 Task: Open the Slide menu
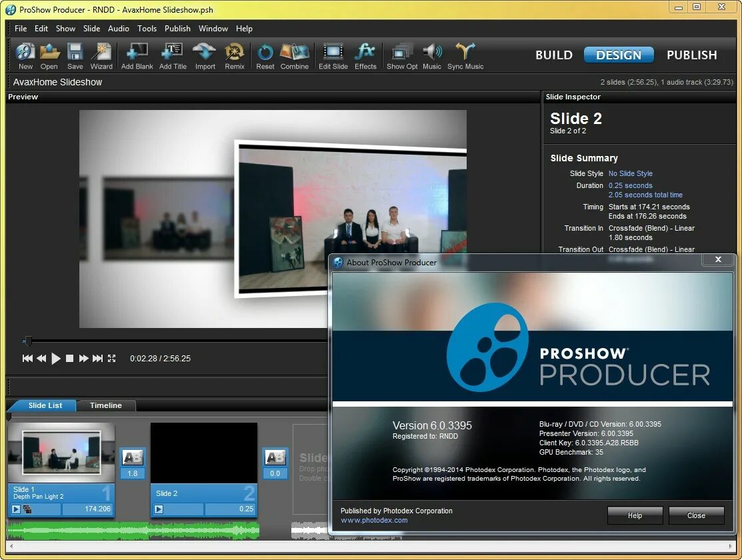[91, 29]
